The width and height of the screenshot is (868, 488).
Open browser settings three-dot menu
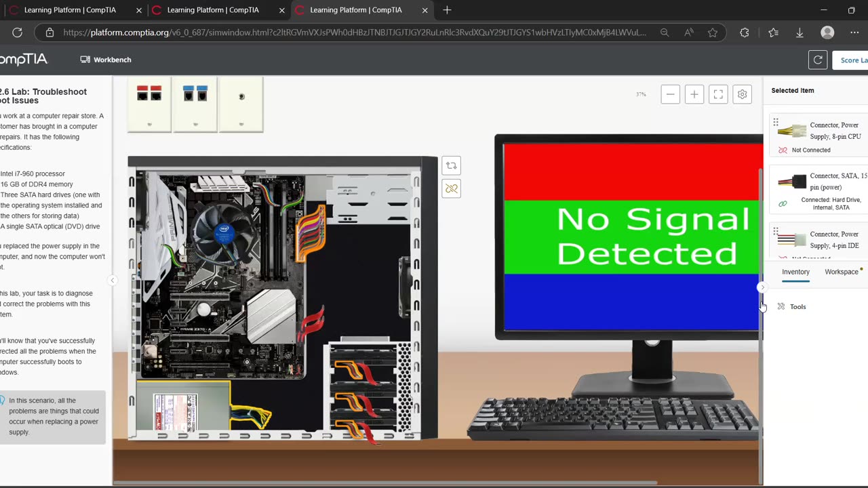[x=854, y=33]
